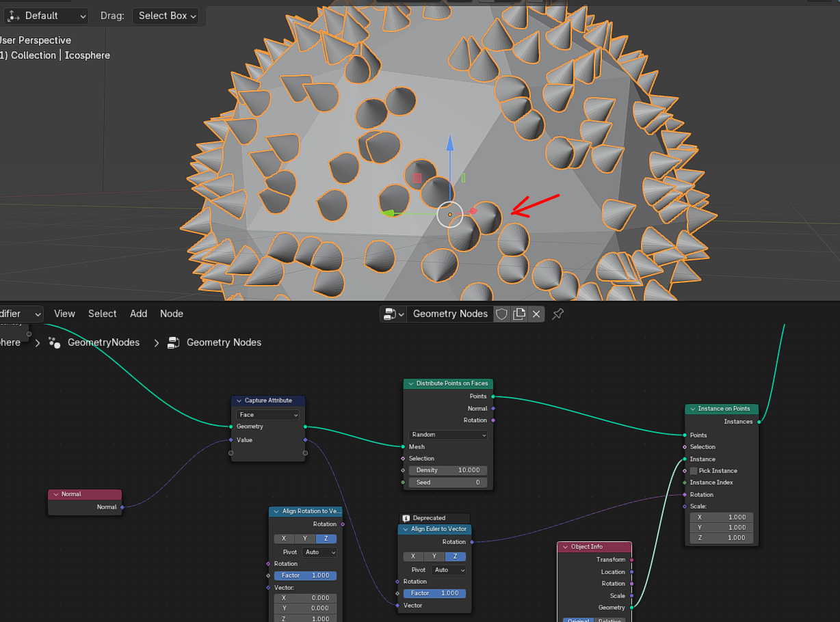840x622 pixels.
Task: Click the Deprecated info icon
Action: pyautogui.click(x=406, y=518)
